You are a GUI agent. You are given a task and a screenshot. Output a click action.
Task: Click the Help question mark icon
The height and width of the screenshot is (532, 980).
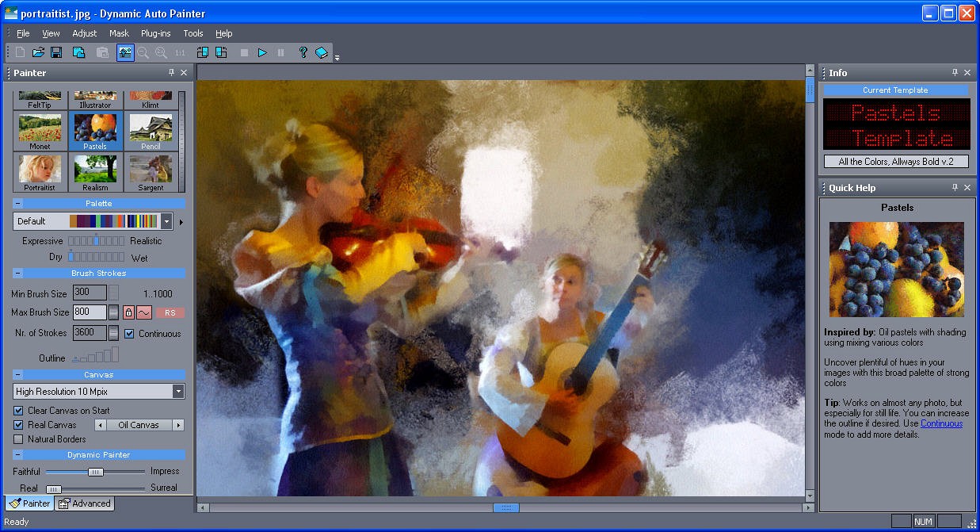click(303, 52)
